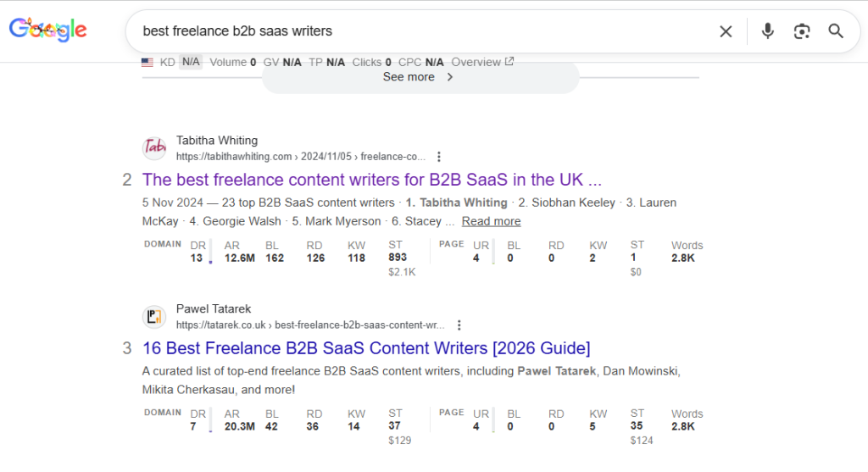The image size is (868, 472).
Task: Click domain KW value 14
Action: (x=353, y=426)
